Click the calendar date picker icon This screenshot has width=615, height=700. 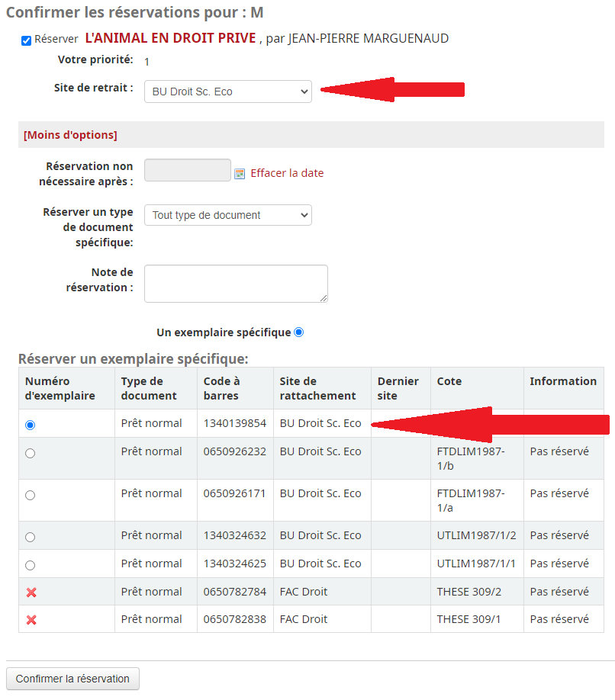240,173
